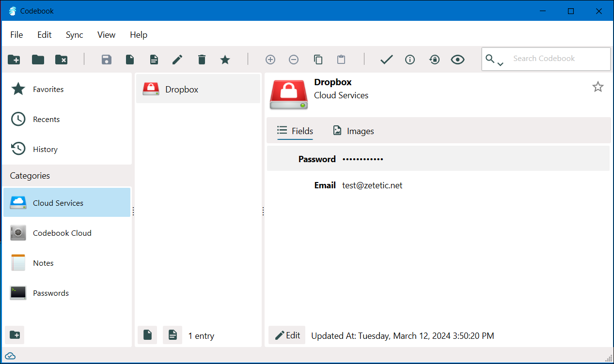Click the large Dropbox lock icon in the header
This screenshot has height=364, width=614.
(x=289, y=94)
